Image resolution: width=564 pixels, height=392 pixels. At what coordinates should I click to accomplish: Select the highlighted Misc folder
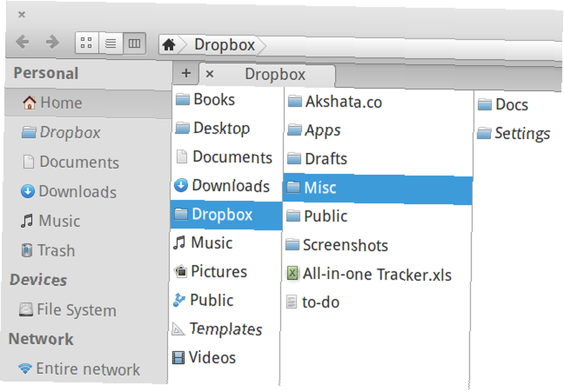click(378, 188)
